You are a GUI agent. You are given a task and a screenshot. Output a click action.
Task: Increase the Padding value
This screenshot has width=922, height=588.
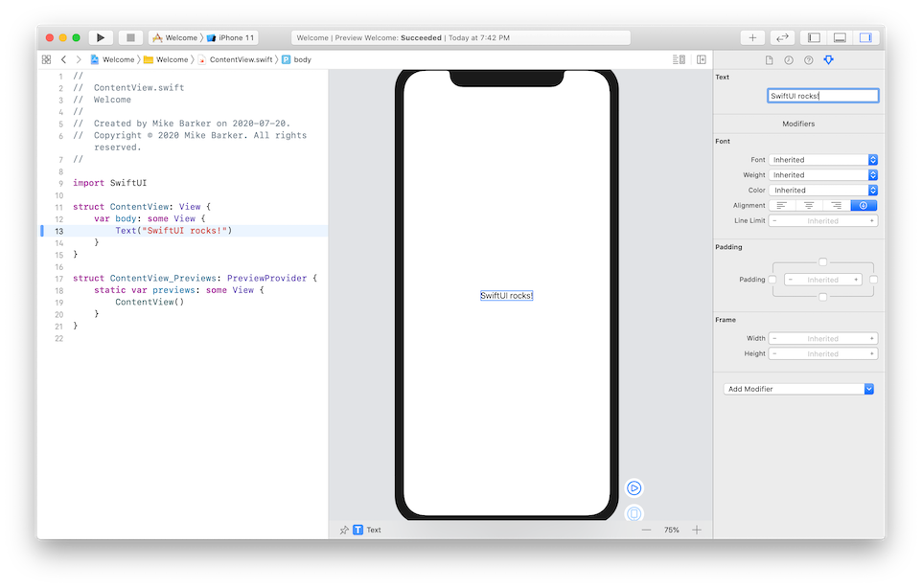click(x=856, y=280)
